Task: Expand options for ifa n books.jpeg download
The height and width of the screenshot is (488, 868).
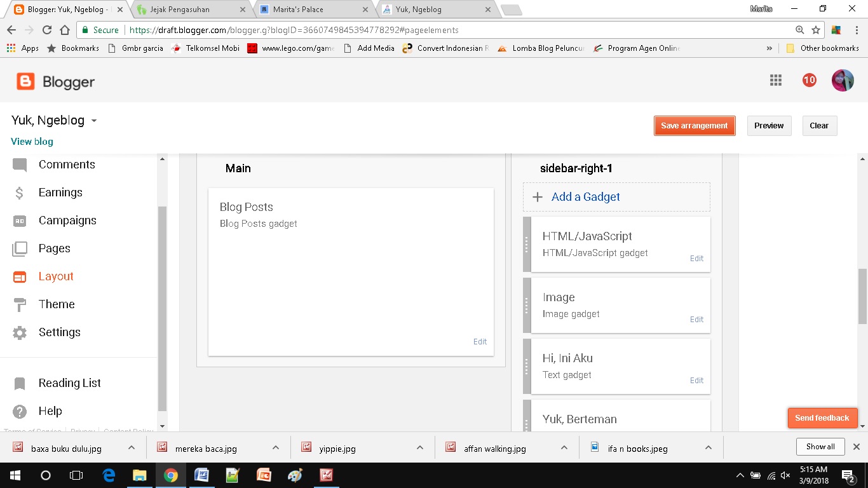Action: [x=709, y=447]
